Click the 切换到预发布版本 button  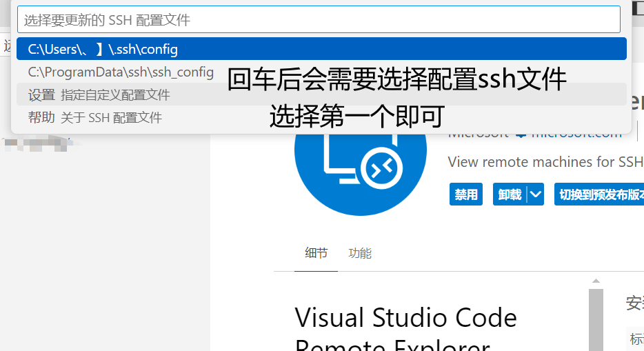coord(599,194)
